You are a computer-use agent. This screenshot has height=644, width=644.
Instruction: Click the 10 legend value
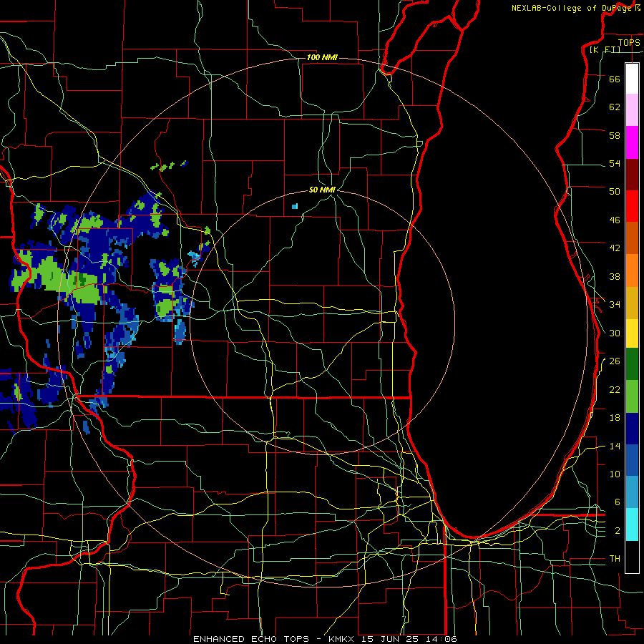click(615, 474)
